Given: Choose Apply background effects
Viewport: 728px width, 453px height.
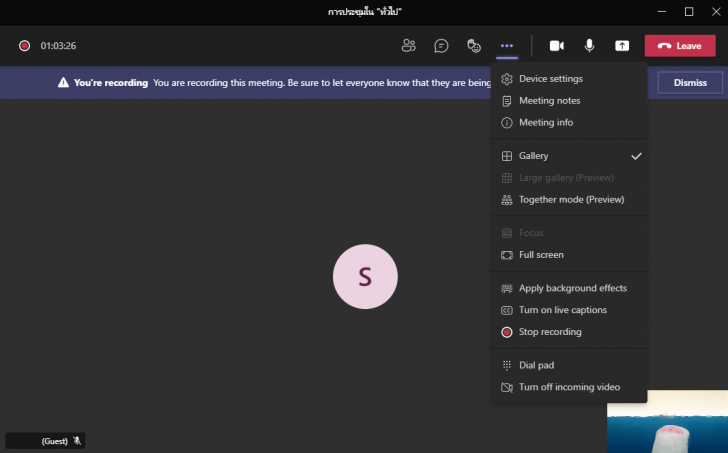Looking at the screenshot, I should 569,288.
